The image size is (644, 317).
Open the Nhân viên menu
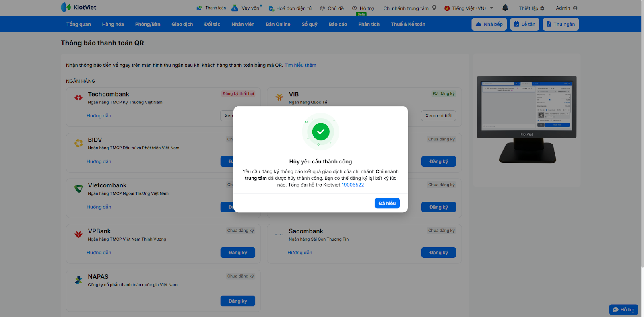243,24
